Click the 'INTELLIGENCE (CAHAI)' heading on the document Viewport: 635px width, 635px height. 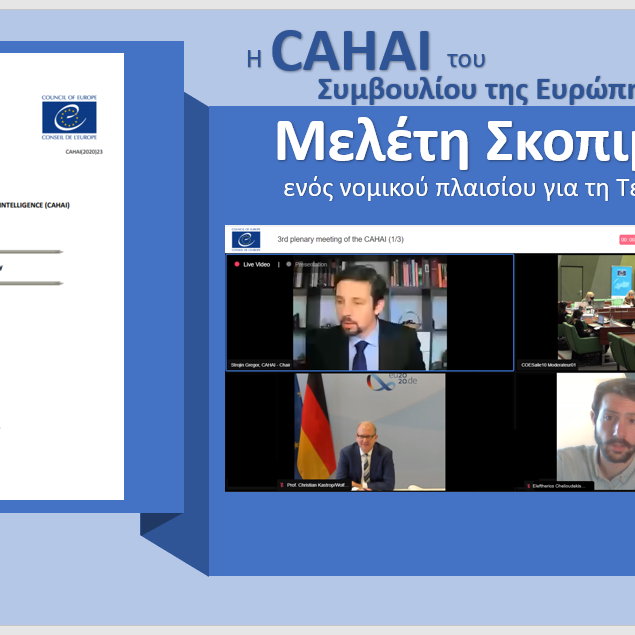[34, 205]
